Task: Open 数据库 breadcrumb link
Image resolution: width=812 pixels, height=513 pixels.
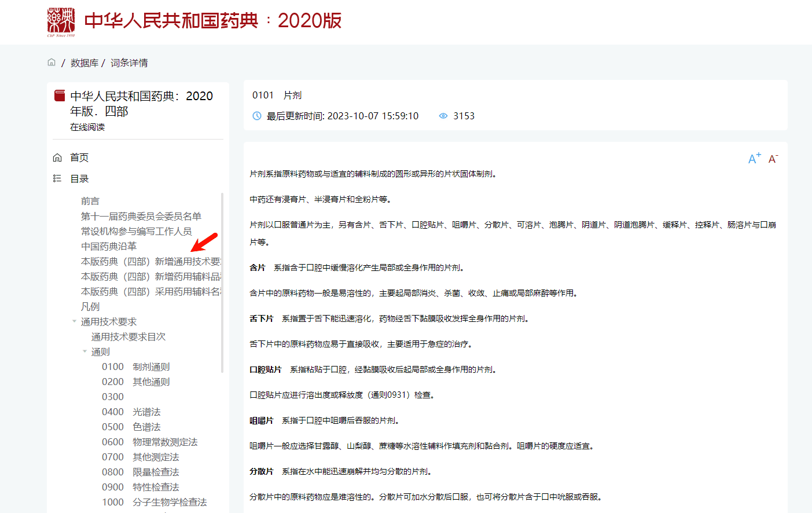Action: 84,63
